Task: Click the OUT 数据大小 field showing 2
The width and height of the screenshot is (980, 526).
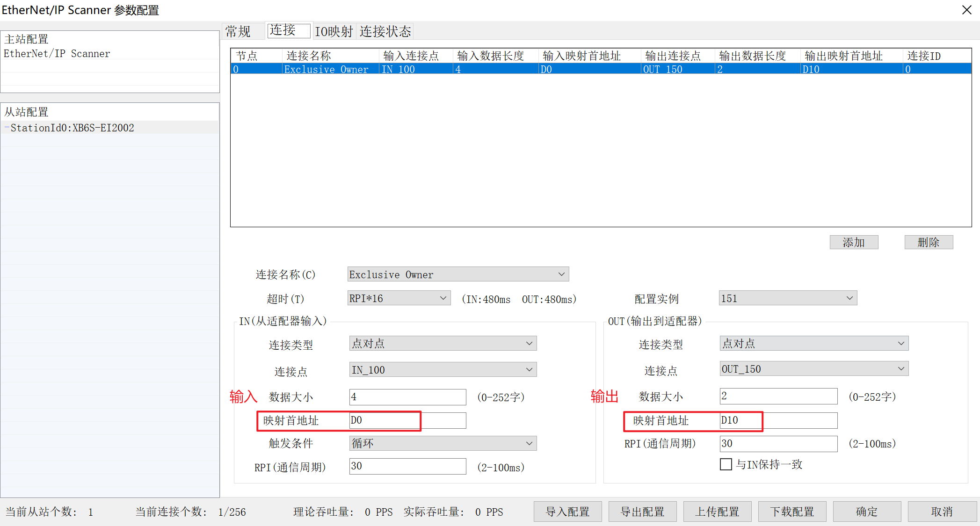Action: (x=778, y=396)
